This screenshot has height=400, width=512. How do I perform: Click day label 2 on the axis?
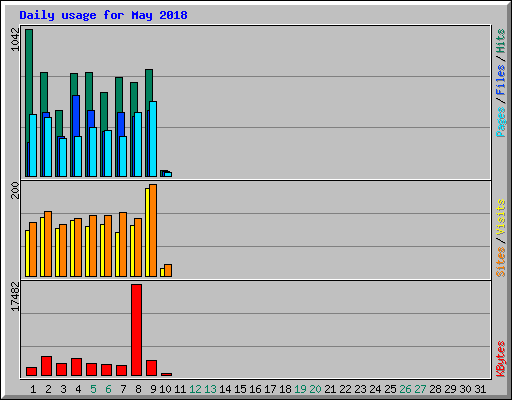(x=48, y=389)
